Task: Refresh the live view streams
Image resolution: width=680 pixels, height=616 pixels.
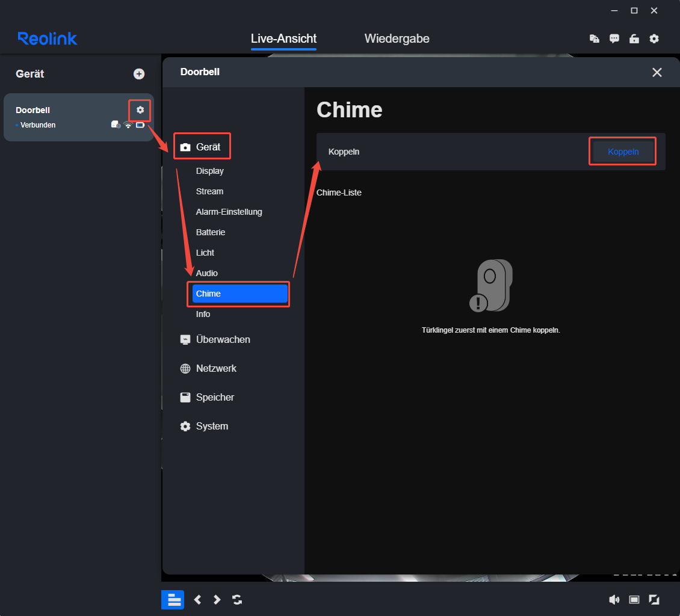Action: 236,600
